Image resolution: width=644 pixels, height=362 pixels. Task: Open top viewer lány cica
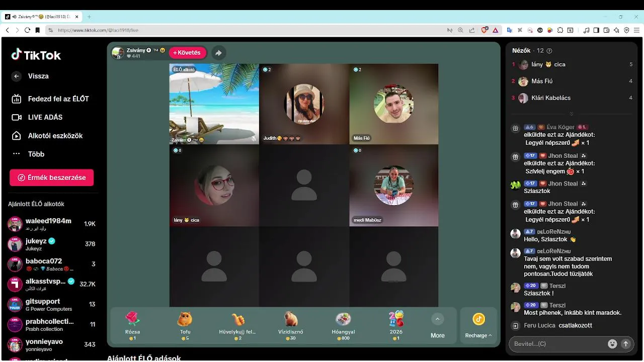tap(572, 64)
